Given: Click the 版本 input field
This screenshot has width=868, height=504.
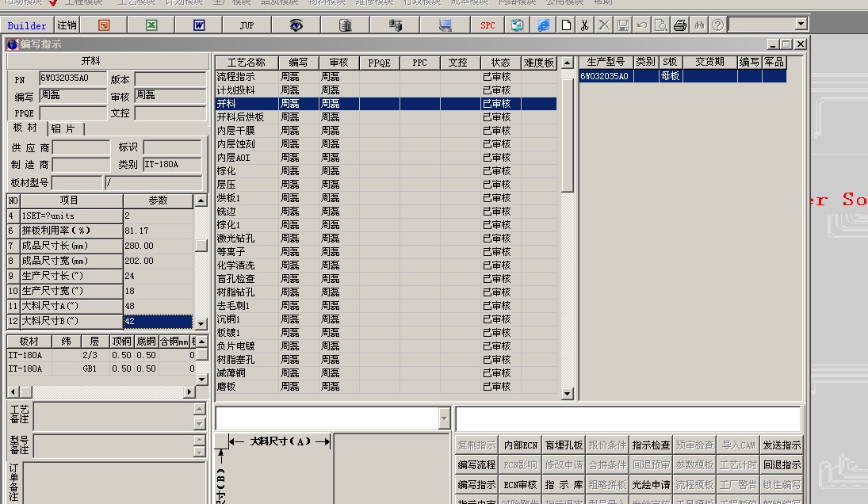Looking at the screenshot, I should click(170, 80).
